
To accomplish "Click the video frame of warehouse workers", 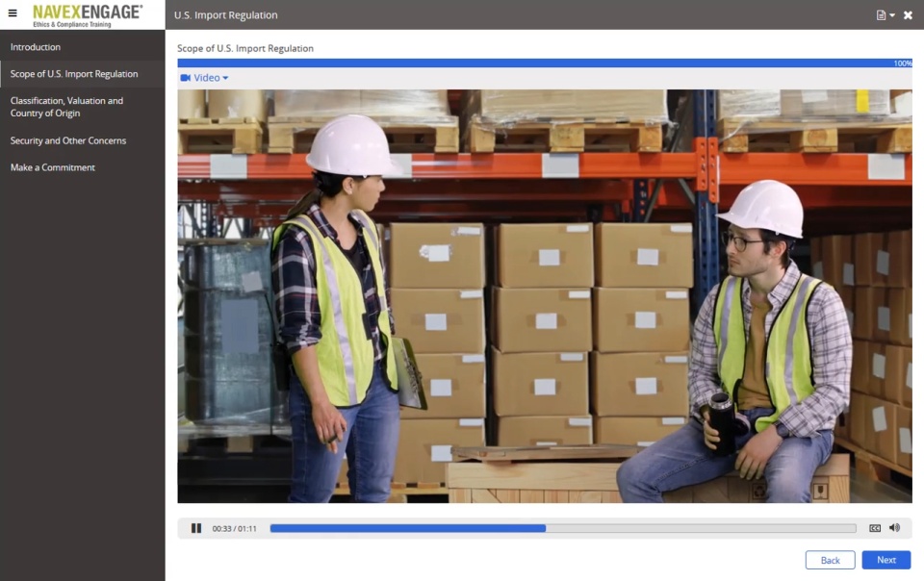I will (545, 296).
